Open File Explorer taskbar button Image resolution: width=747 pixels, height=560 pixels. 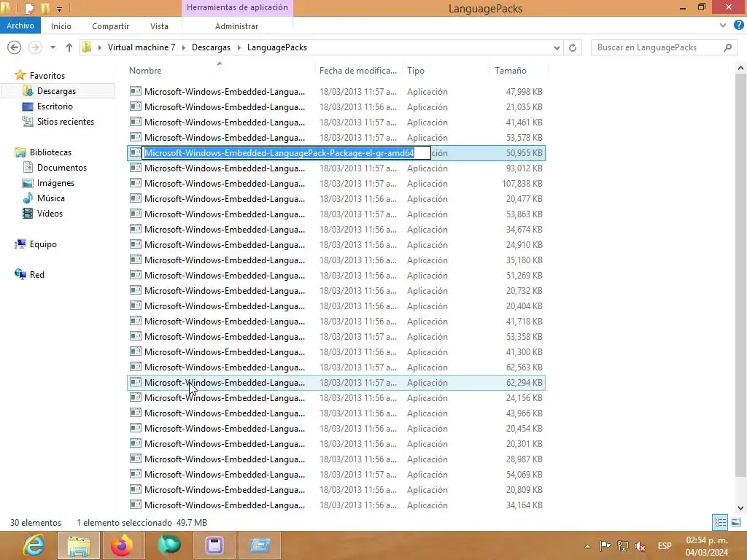click(79, 545)
